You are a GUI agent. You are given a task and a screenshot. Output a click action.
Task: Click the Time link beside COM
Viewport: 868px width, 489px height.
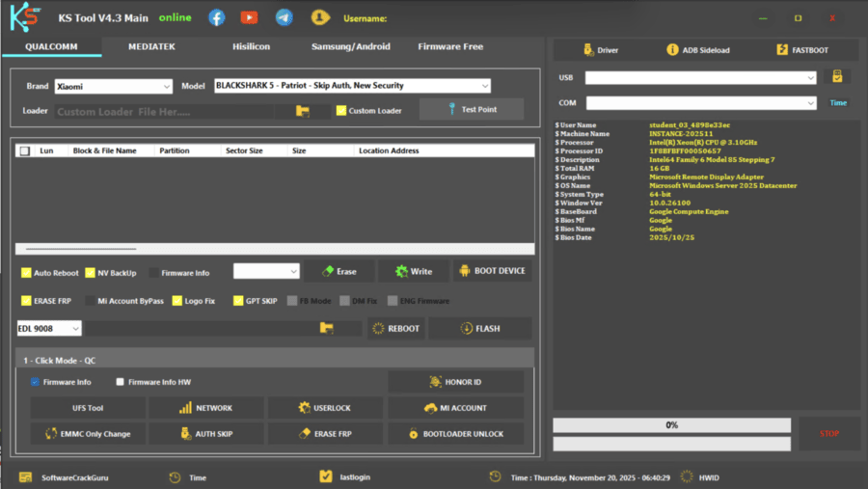tap(838, 102)
